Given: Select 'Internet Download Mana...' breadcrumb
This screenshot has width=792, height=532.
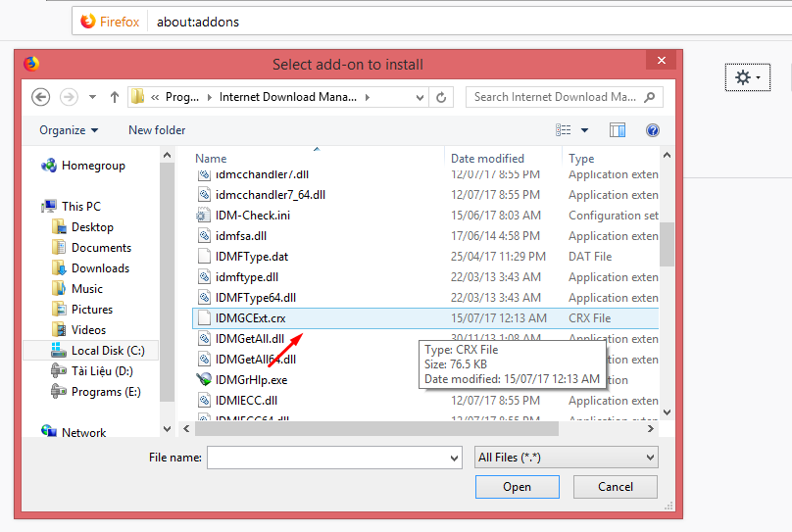Looking at the screenshot, I should (x=288, y=97).
